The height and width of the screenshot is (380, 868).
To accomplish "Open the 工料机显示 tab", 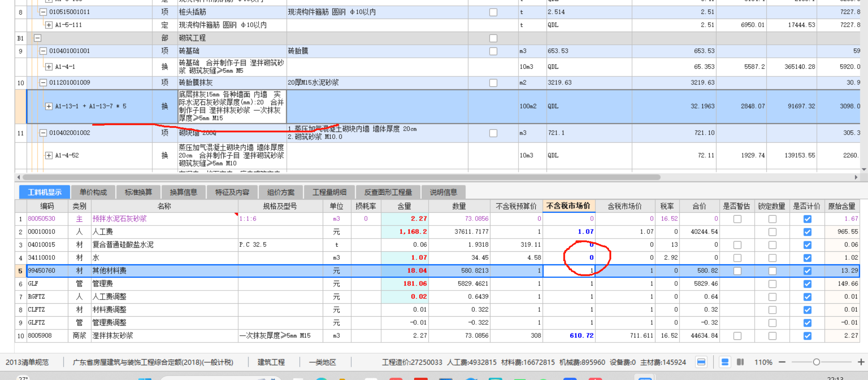I will 44,192.
